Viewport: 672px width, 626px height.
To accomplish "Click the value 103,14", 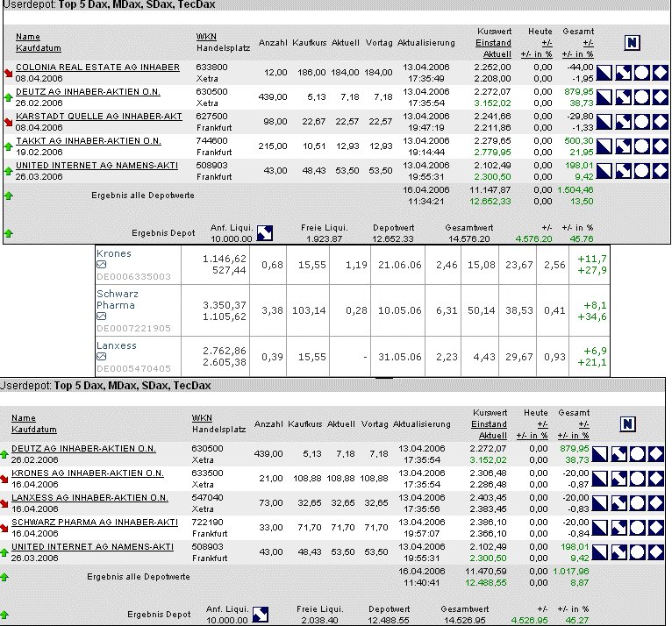I will [309, 310].
